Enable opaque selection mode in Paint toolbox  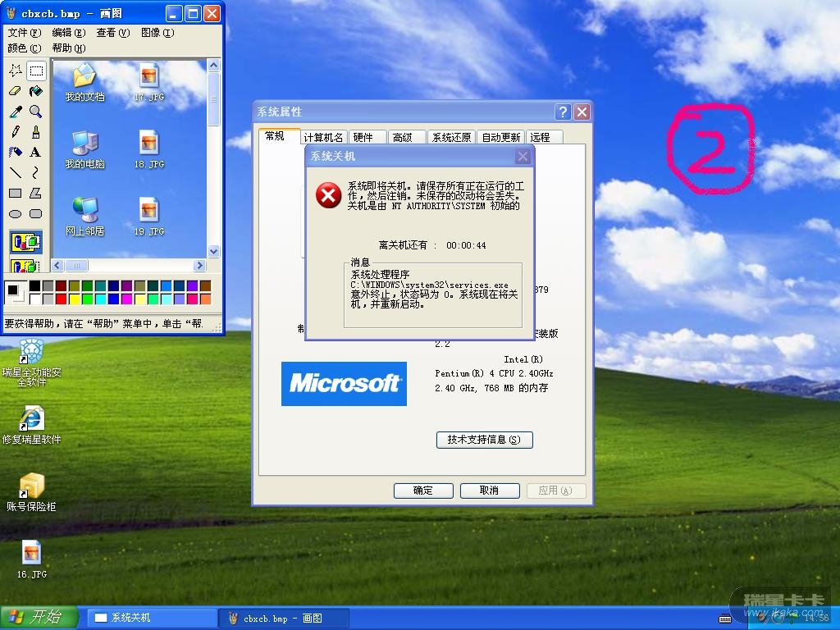(x=25, y=242)
